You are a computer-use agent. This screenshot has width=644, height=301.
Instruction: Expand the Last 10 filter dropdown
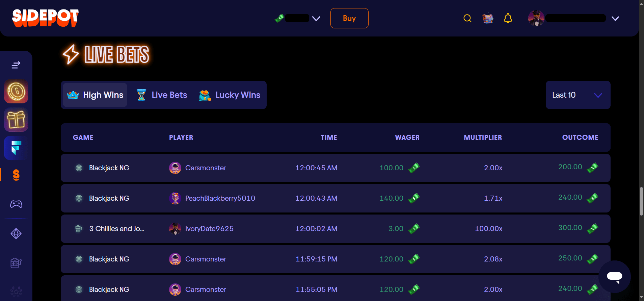pos(578,95)
